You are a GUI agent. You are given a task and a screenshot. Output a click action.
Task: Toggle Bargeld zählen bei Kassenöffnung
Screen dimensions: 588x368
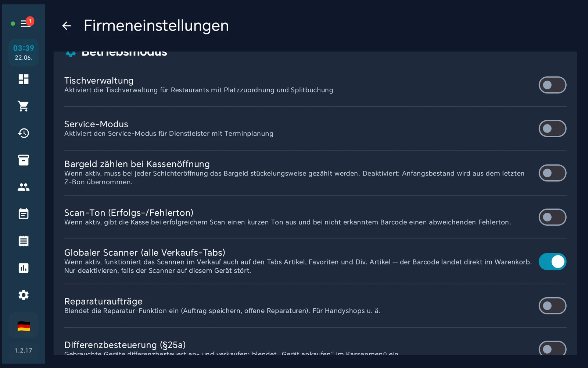pyautogui.click(x=552, y=173)
